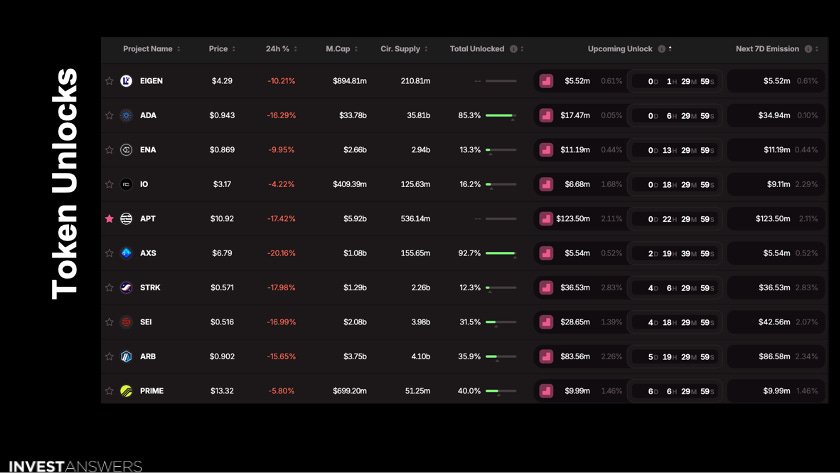Click PRIME's 40.0% unlocked progress bar
840x473 pixels.
coord(501,391)
